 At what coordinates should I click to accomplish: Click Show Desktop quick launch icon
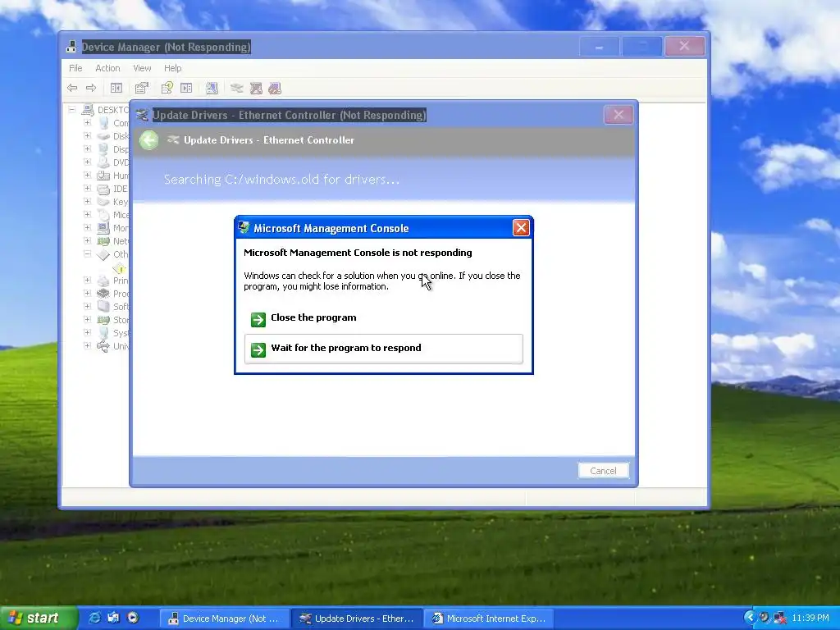113,618
